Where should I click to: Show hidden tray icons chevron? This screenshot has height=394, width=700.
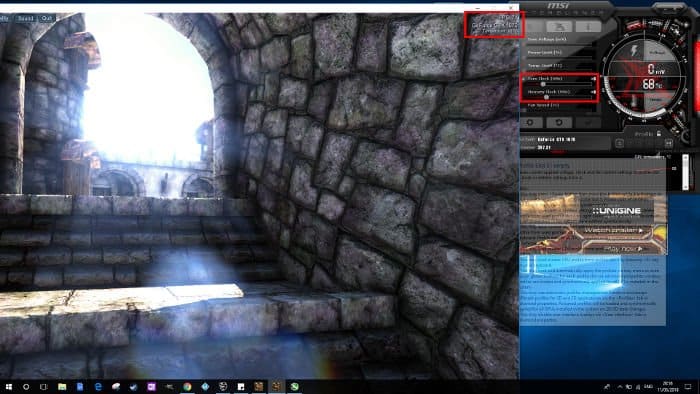(x=620, y=386)
